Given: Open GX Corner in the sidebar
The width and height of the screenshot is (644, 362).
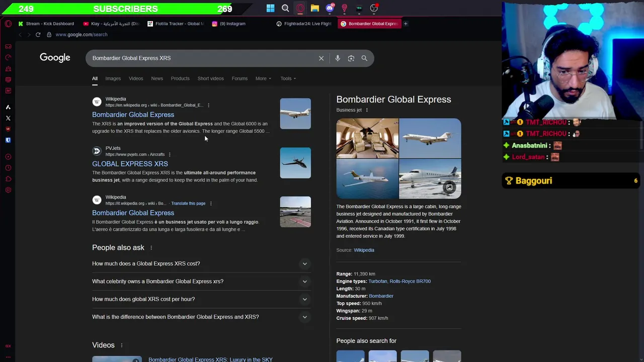Looking at the screenshot, I should point(8,46).
